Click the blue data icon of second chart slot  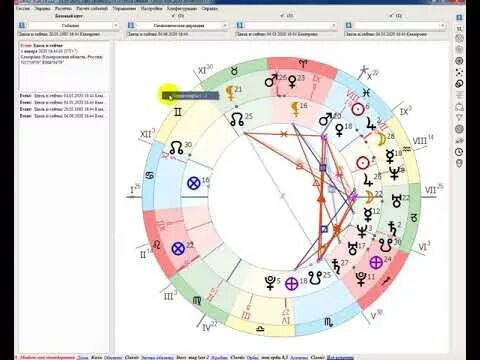[x=131, y=25]
